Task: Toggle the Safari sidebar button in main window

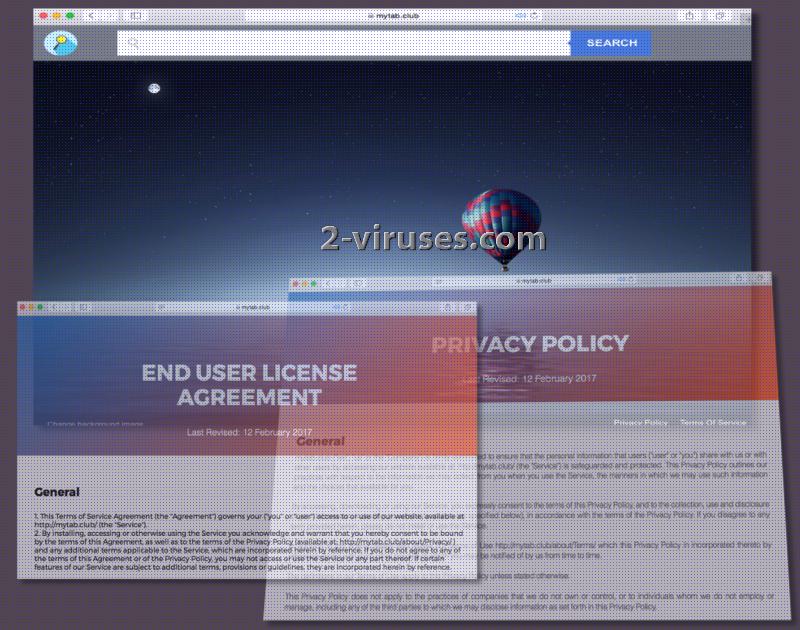Action: click(x=136, y=16)
